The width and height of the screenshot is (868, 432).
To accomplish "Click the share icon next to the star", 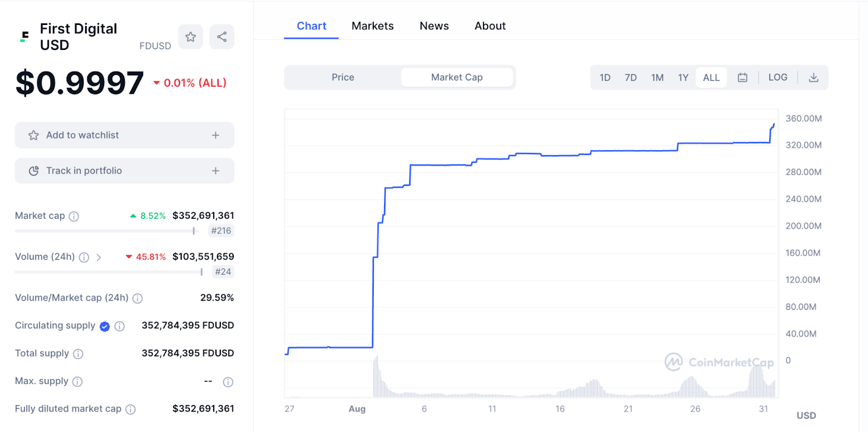I will tap(222, 37).
